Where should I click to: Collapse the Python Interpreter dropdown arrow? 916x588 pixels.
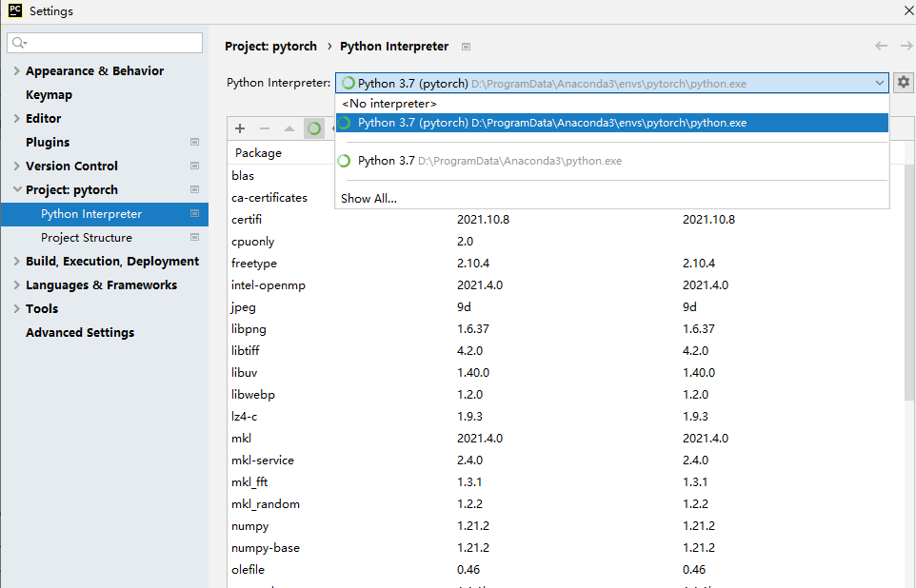879,83
